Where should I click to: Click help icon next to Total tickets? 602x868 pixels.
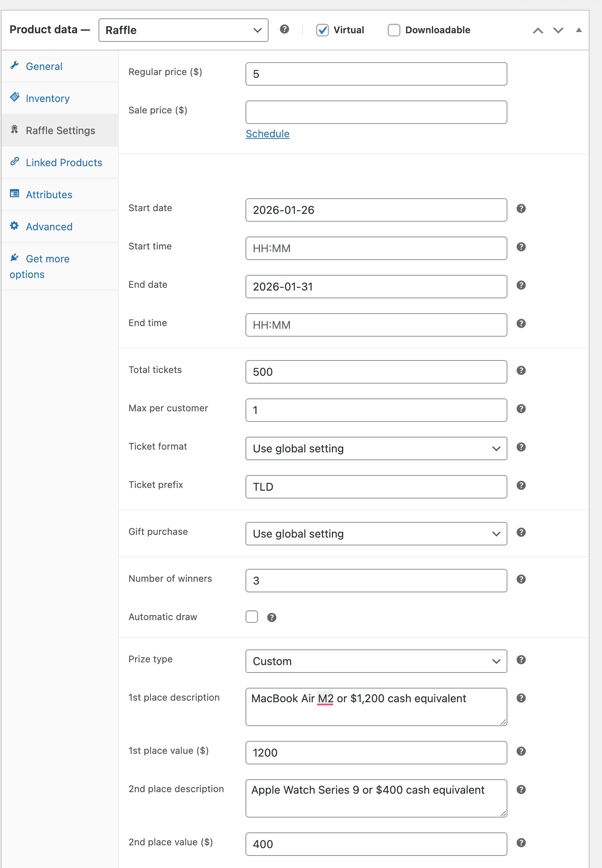pos(521,371)
